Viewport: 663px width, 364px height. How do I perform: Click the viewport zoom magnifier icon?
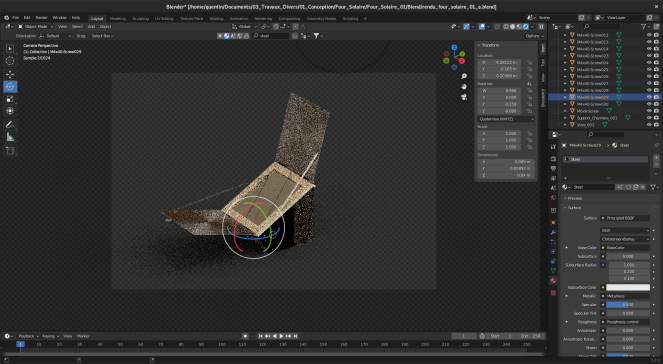point(464,76)
